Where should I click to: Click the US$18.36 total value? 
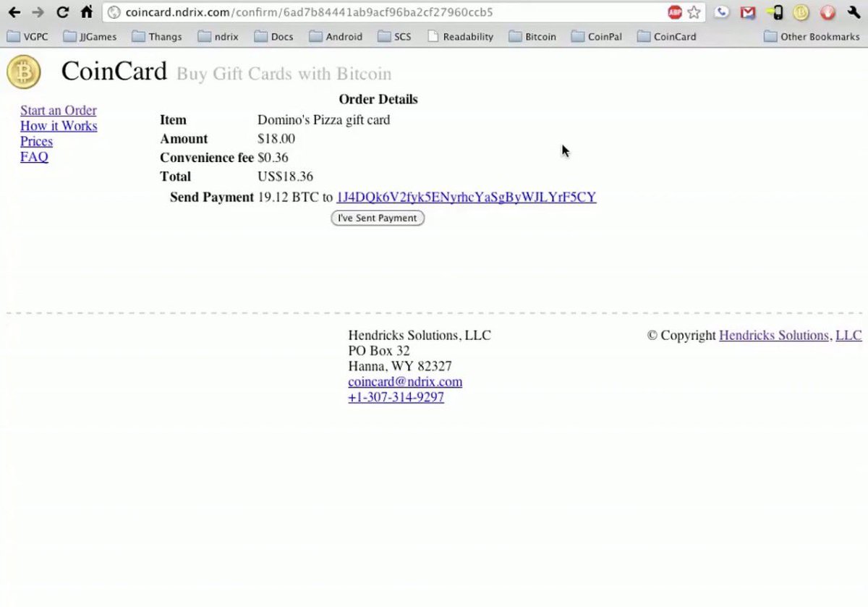285,177
